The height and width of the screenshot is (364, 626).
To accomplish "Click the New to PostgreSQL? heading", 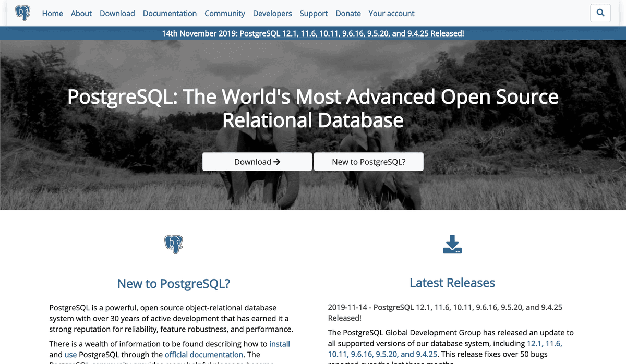I will tap(174, 284).
